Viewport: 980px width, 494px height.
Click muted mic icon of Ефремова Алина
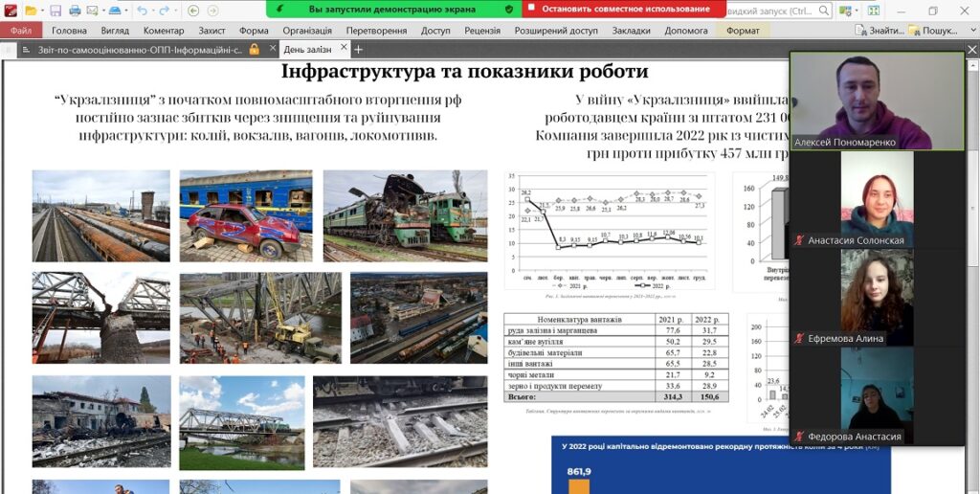799,338
